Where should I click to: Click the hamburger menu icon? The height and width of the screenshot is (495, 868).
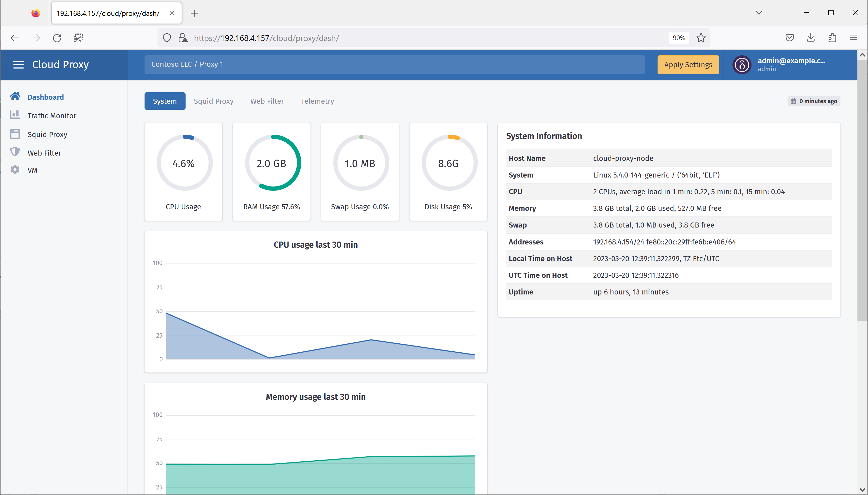click(19, 64)
